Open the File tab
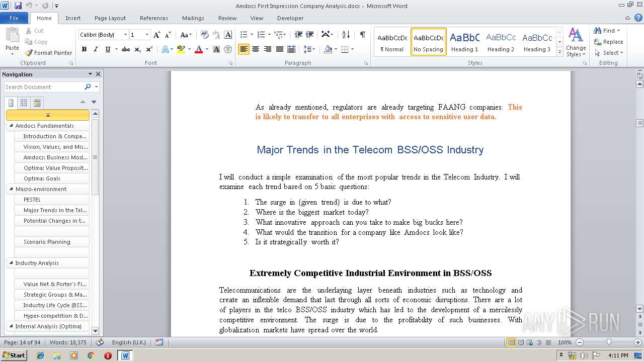The height and width of the screenshot is (362, 644). click(x=14, y=18)
